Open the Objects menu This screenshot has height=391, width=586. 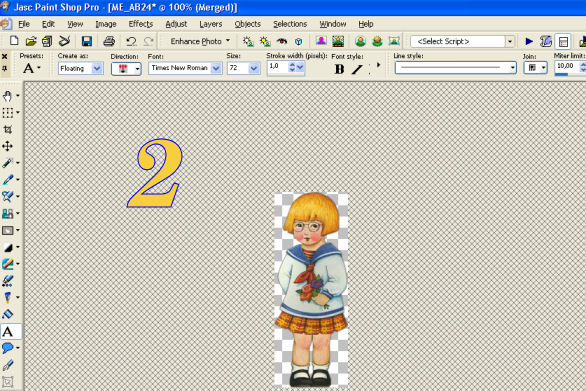[x=247, y=24]
